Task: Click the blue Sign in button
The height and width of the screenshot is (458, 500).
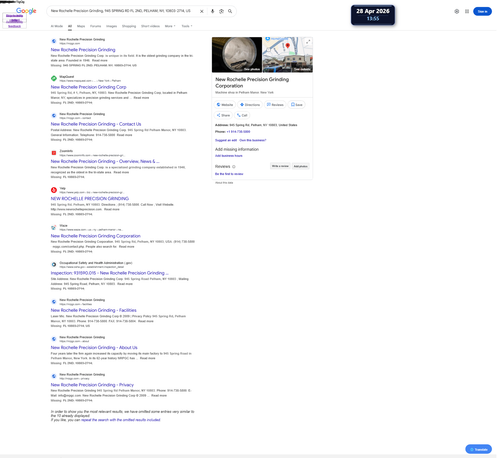Action: (x=482, y=11)
